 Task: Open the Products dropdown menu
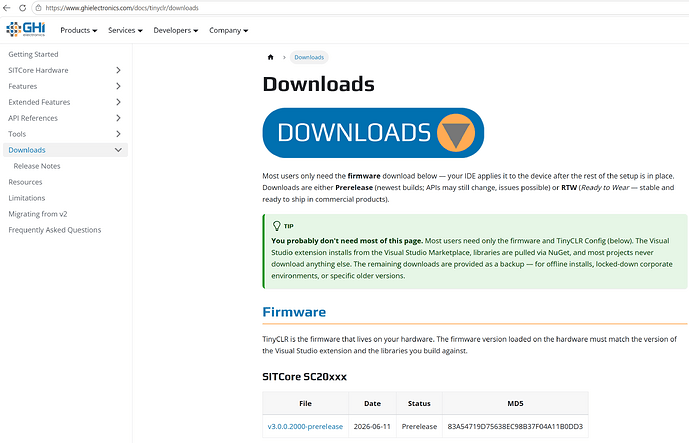pyautogui.click(x=79, y=30)
